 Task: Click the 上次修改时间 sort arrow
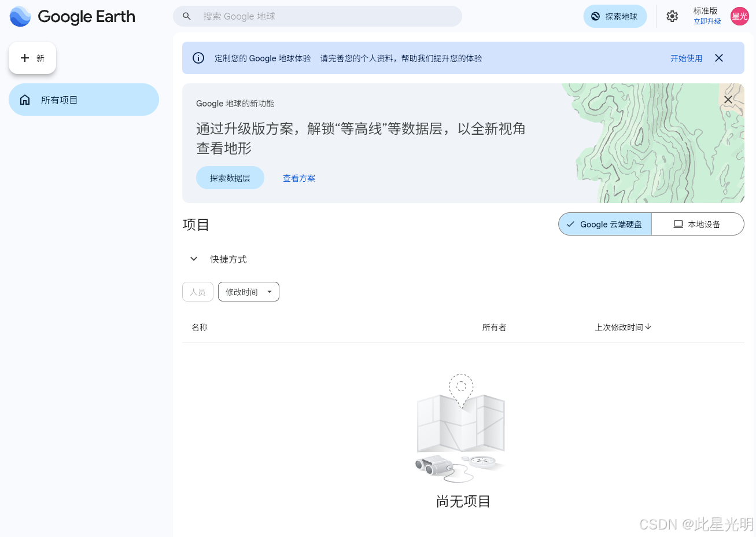(648, 327)
